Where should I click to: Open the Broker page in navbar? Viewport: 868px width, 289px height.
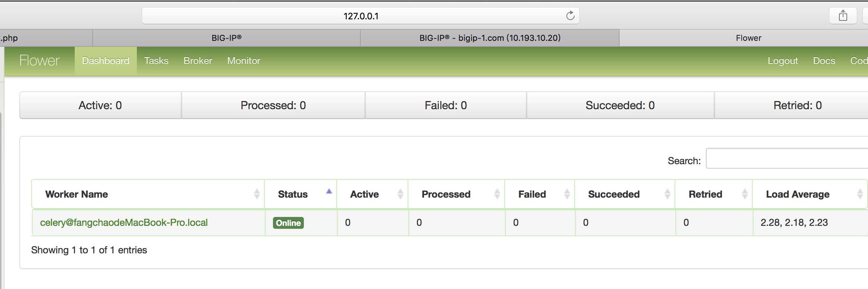click(198, 61)
